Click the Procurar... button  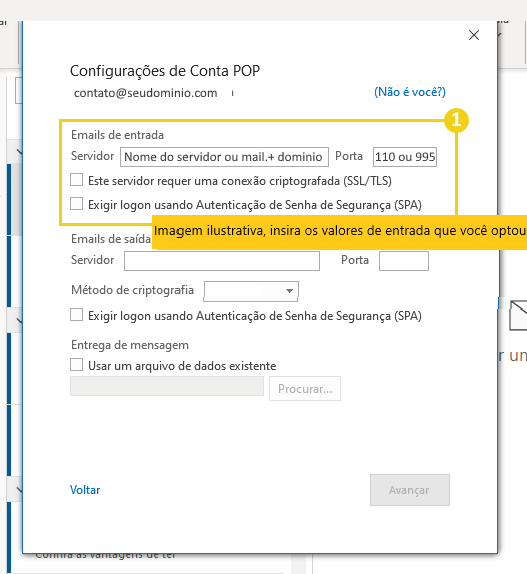(305, 388)
